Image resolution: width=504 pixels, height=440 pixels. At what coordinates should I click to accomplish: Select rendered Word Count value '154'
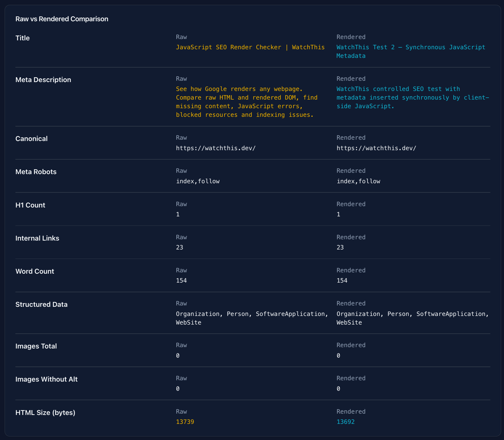coord(342,281)
